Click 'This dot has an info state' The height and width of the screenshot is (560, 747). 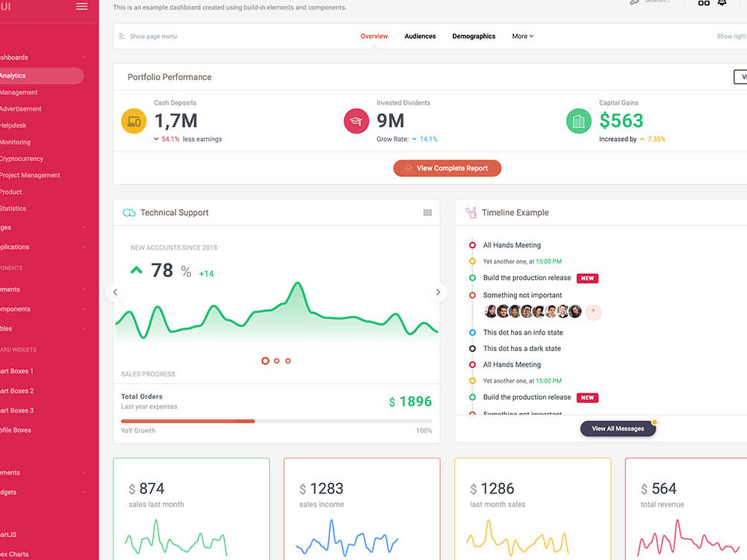tap(523, 332)
